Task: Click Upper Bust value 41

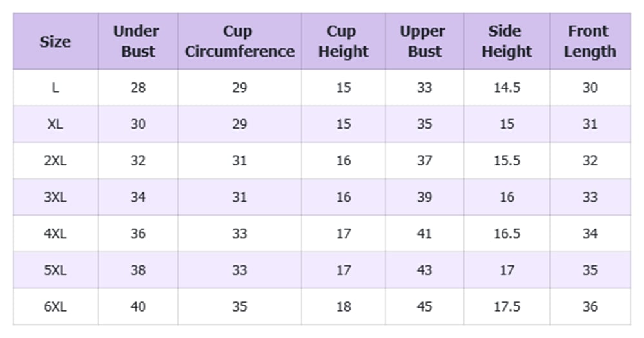Action: [x=425, y=234]
